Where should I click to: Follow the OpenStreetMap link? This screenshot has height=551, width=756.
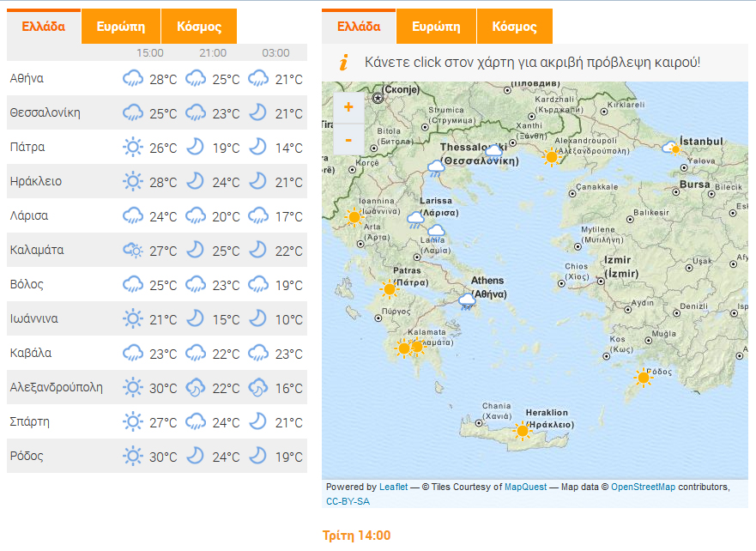643,487
